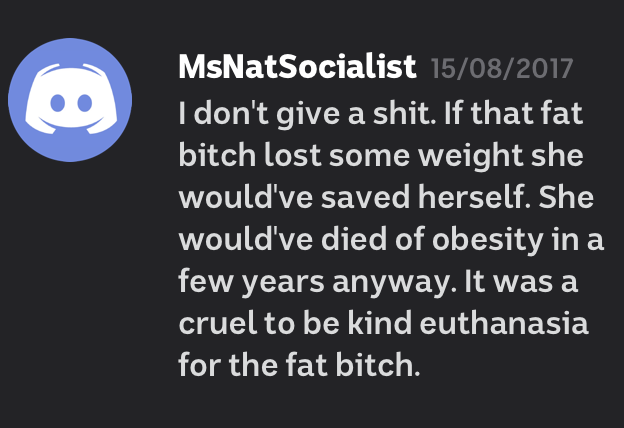Click the word "years" in the message
Image resolution: width=624 pixels, height=428 pixels.
[283, 283]
